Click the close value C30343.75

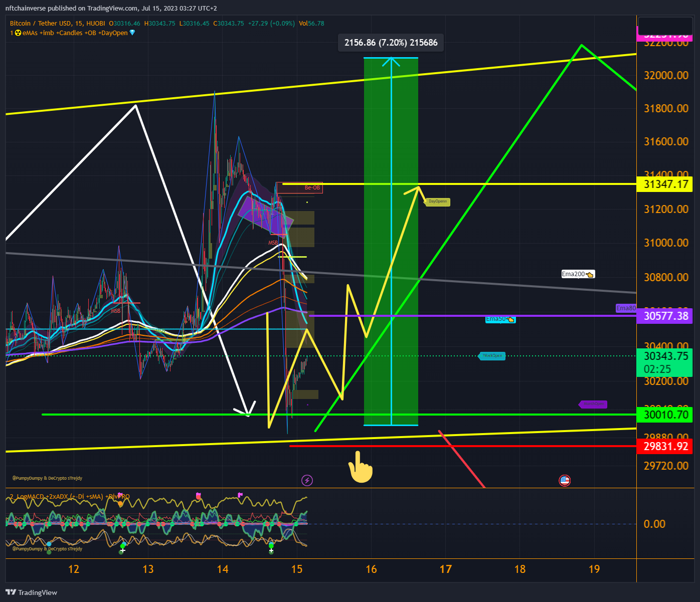tap(228, 23)
